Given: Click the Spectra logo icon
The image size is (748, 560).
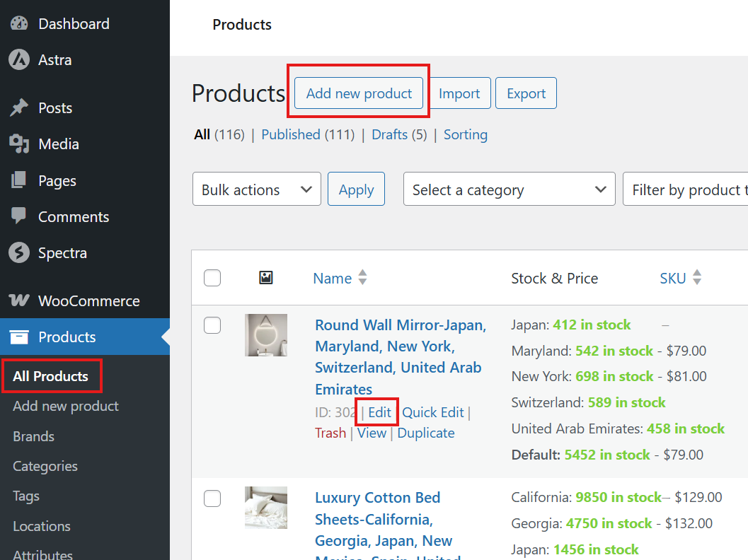Looking at the screenshot, I should coord(19,252).
